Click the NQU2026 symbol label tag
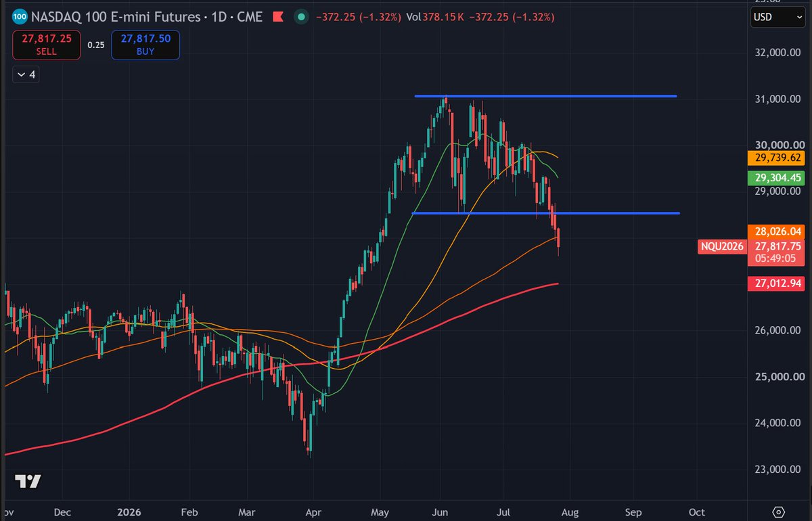Viewport: 812px width, 521px height. tap(721, 247)
